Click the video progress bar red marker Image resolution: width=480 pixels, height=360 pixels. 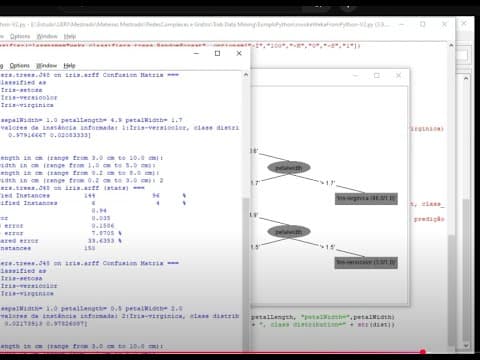click(423, 352)
